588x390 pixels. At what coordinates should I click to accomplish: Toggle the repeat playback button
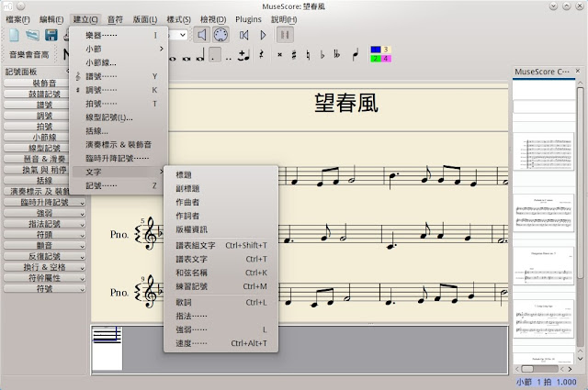click(x=285, y=35)
